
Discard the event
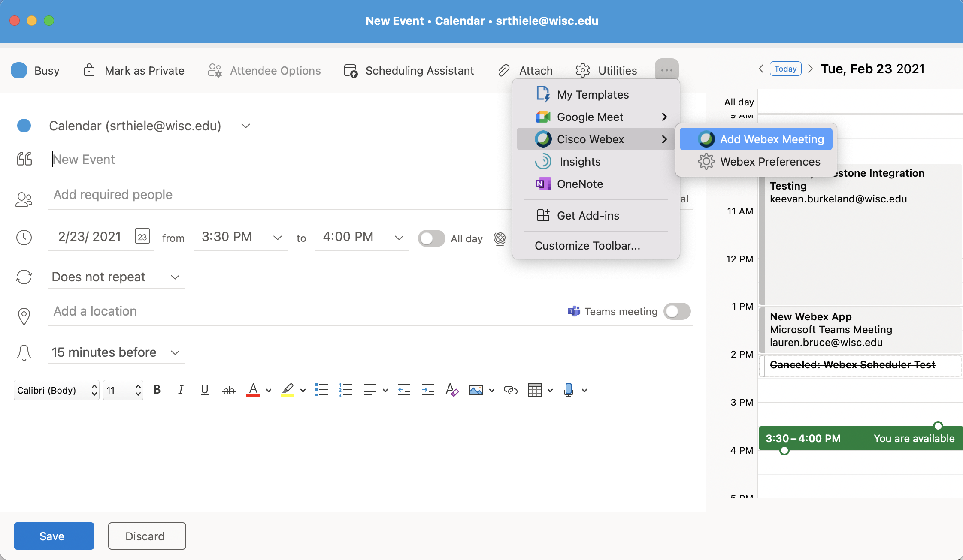(x=147, y=536)
